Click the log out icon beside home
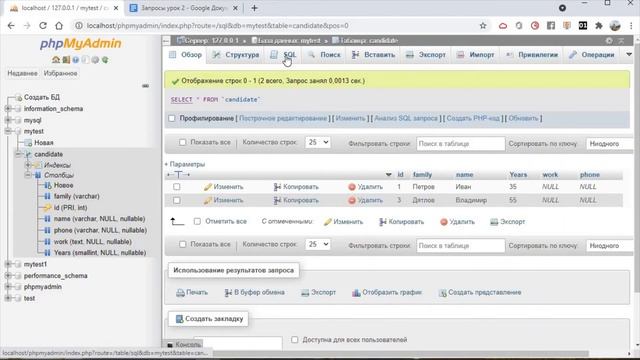The width and height of the screenshot is (640, 360). (x=66, y=60)
